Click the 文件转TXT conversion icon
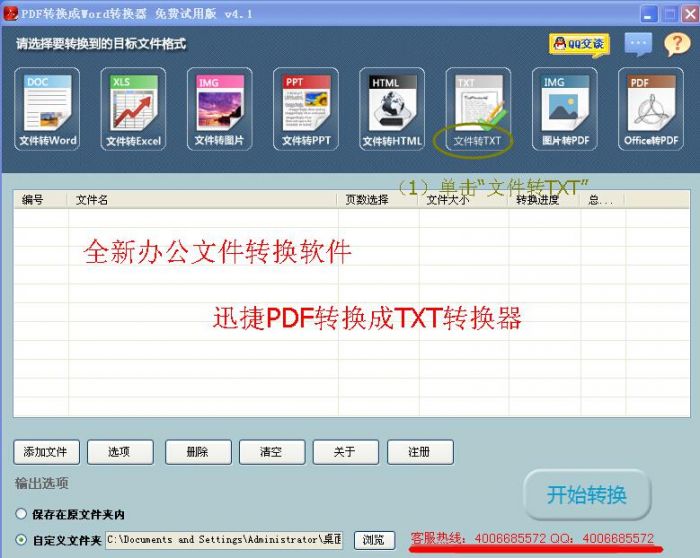The image size is (700, 558). [x=478, y=109]
